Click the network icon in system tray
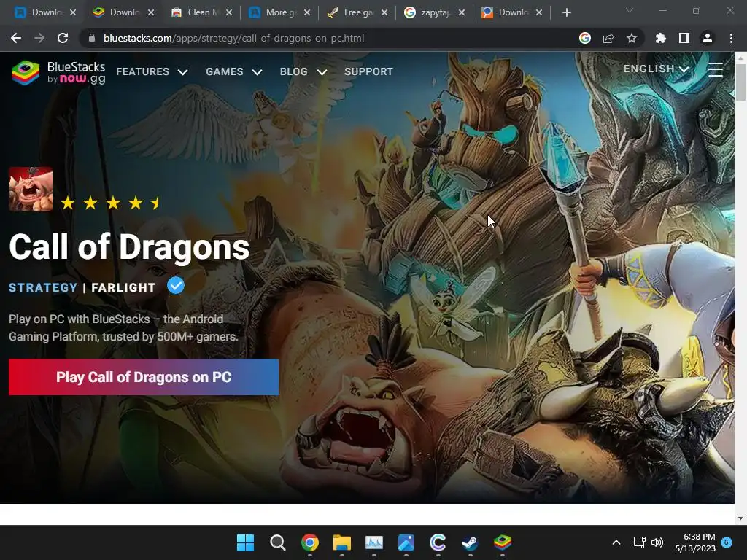Screen dimensions: 747x560 coord(639,542)
